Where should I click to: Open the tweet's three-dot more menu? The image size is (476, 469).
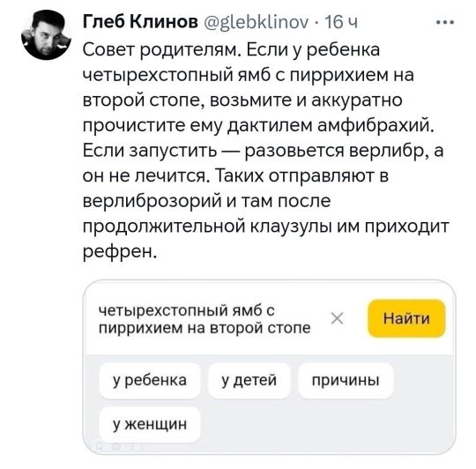click(x=445, y=22)
